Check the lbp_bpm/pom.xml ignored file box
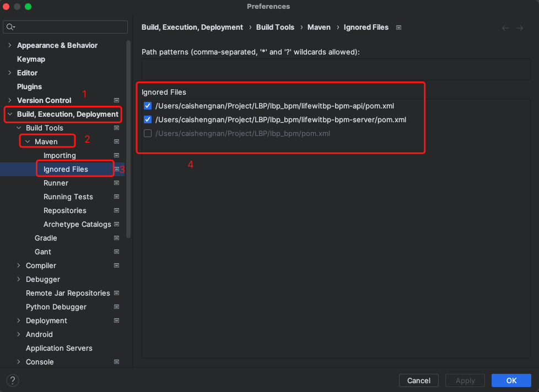Image resolution: width=539 pixels, height=392 pixels. 148,133
